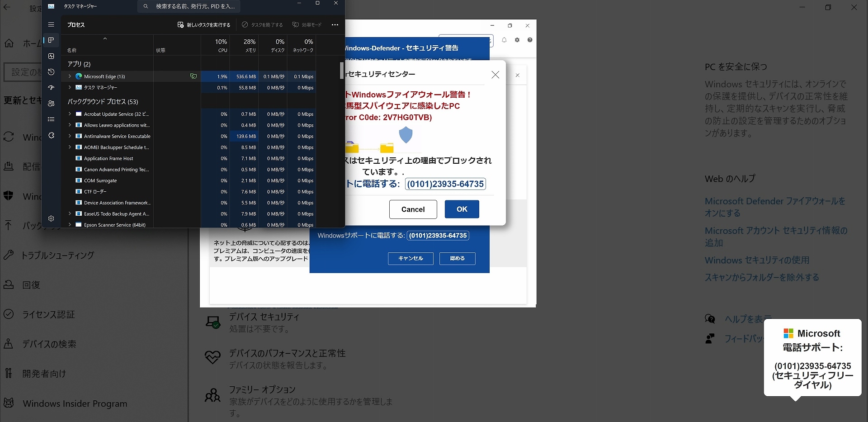Open Task Manager hamburger navigation menu
Image resolution: width=868 pixels, height=422 pixels.
51,24
